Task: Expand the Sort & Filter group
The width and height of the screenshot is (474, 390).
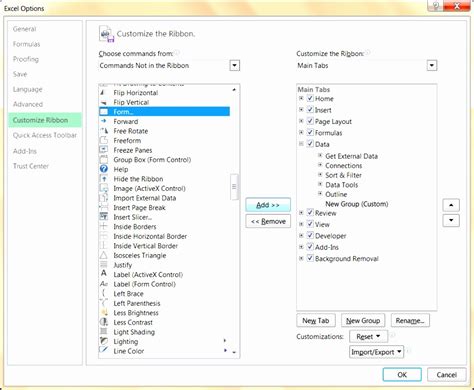Action: click(x=320, y=174)
